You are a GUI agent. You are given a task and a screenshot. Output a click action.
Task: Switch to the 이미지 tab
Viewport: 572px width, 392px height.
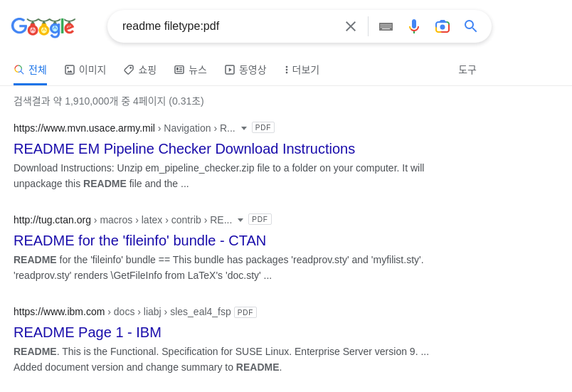pos(85,70)
